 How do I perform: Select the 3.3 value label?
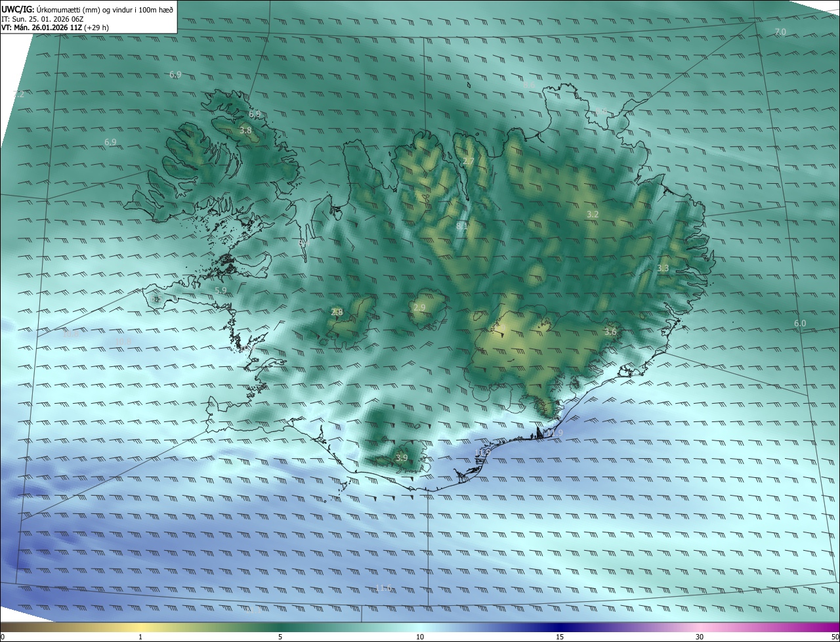point(663,268)
